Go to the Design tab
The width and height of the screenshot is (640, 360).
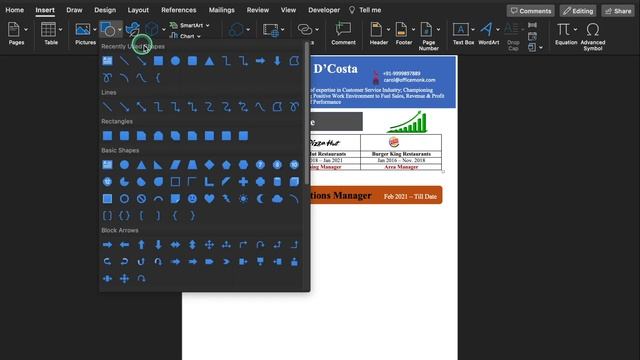(x=105, y=10)
